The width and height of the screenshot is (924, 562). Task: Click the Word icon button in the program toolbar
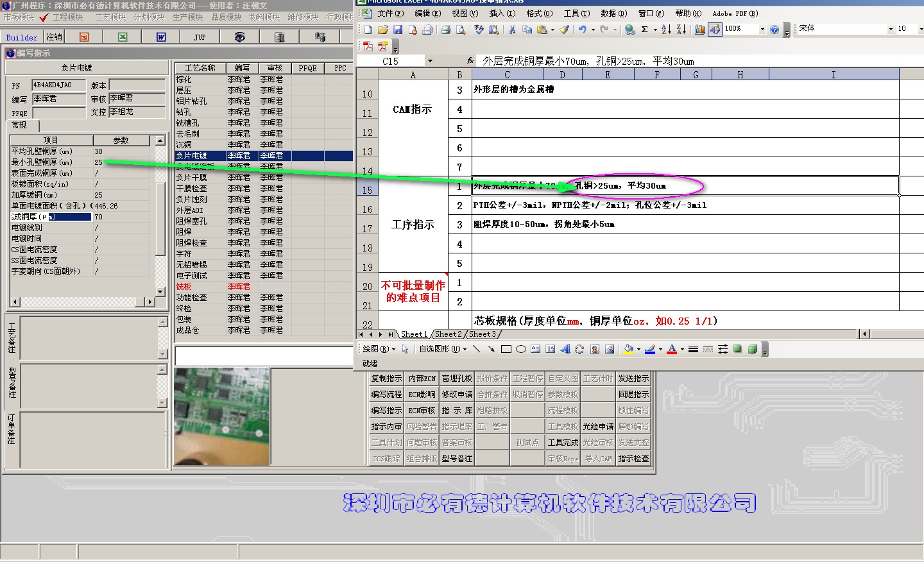[x=161, y=37]
